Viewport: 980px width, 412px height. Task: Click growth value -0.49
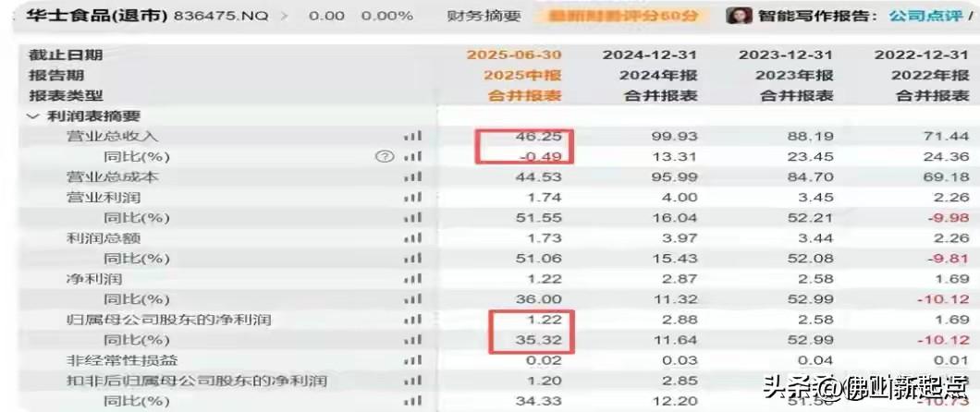(540, 157)
